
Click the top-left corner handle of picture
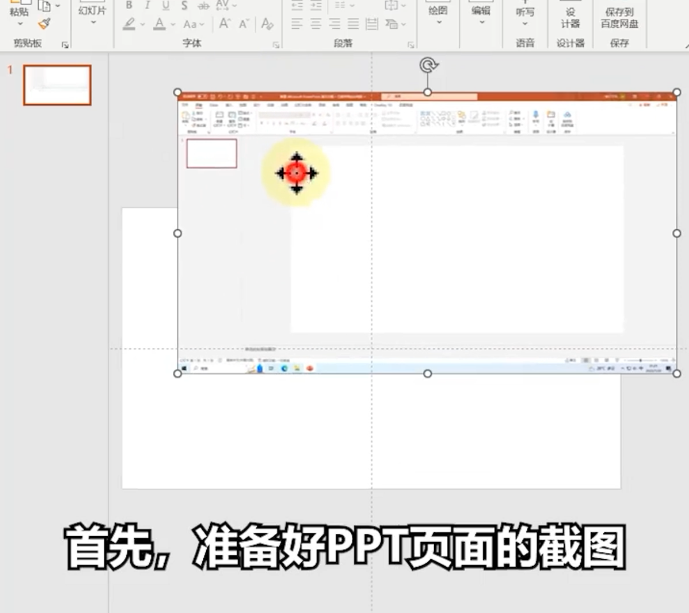click(178, 92)
